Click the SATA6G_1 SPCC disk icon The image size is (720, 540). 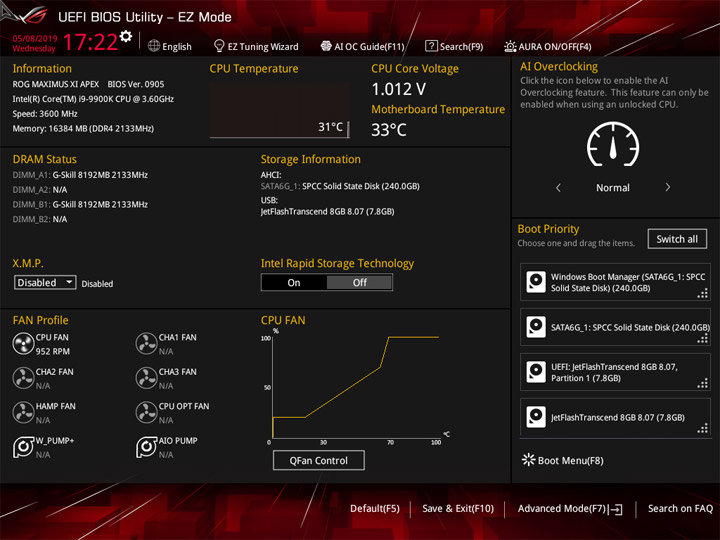(536, 327)
